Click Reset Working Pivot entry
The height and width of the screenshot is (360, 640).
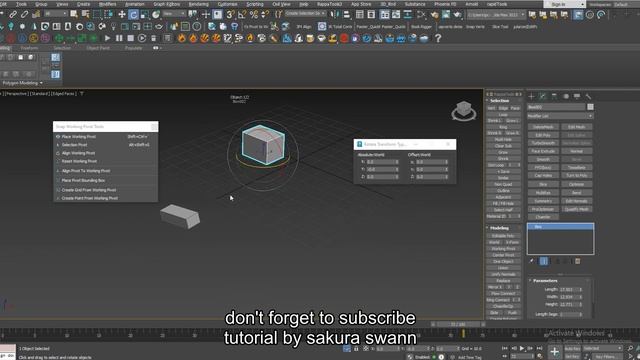tap(105, 161)
